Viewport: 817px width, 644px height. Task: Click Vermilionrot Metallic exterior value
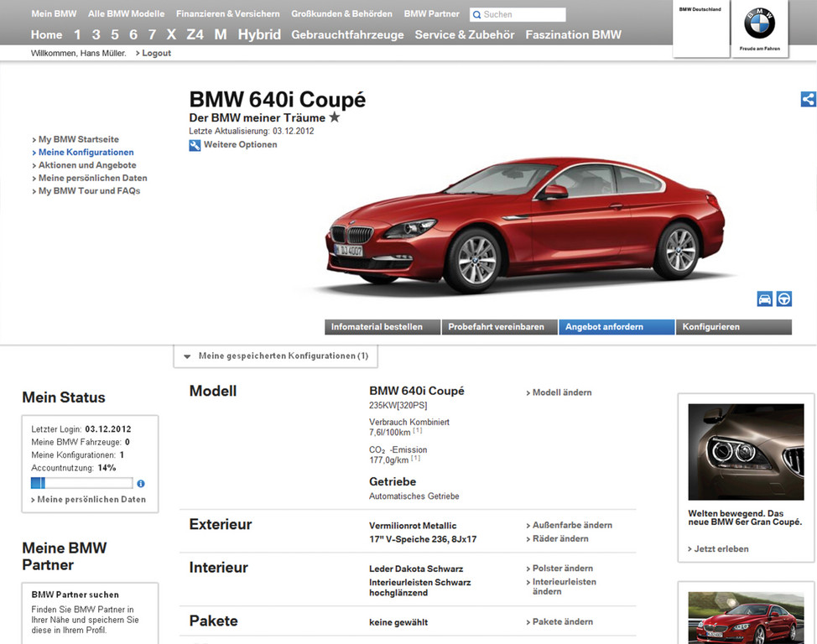coord(413,526)
